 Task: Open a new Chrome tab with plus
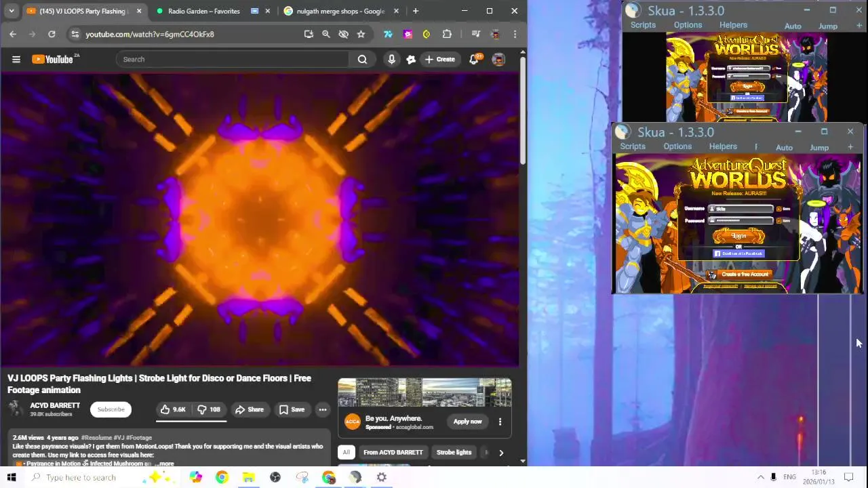click(x=416, y=11)
